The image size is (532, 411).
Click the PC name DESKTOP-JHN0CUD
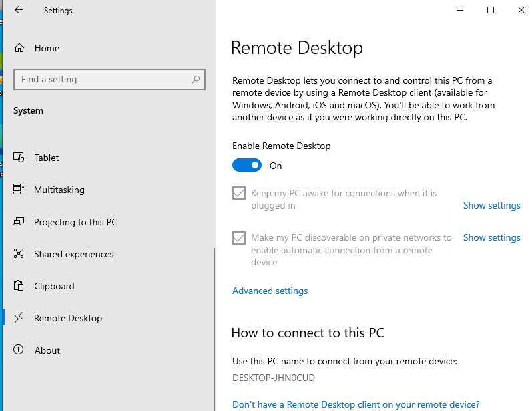coord(274,378)
